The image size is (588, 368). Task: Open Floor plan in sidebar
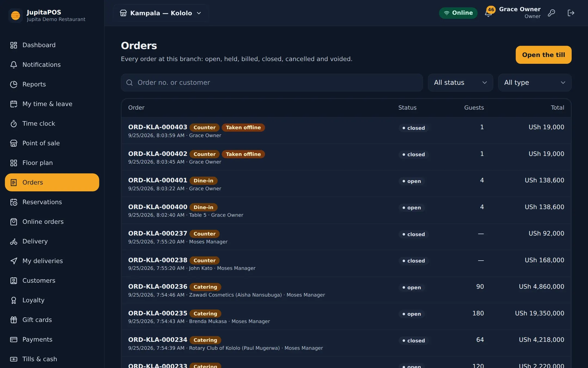52,163
